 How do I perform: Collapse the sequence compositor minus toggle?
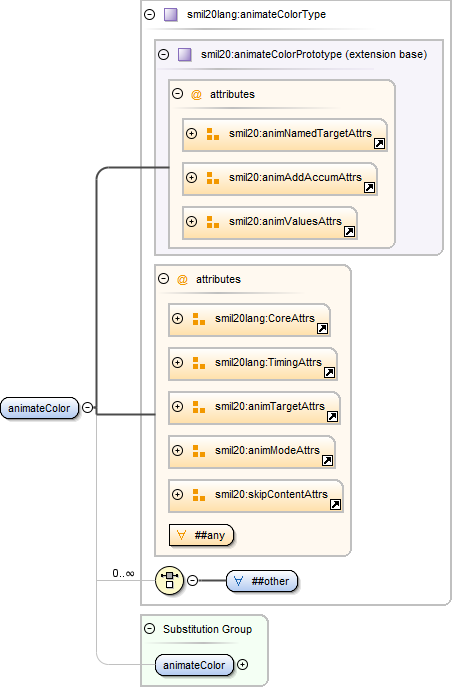[192, 580]
